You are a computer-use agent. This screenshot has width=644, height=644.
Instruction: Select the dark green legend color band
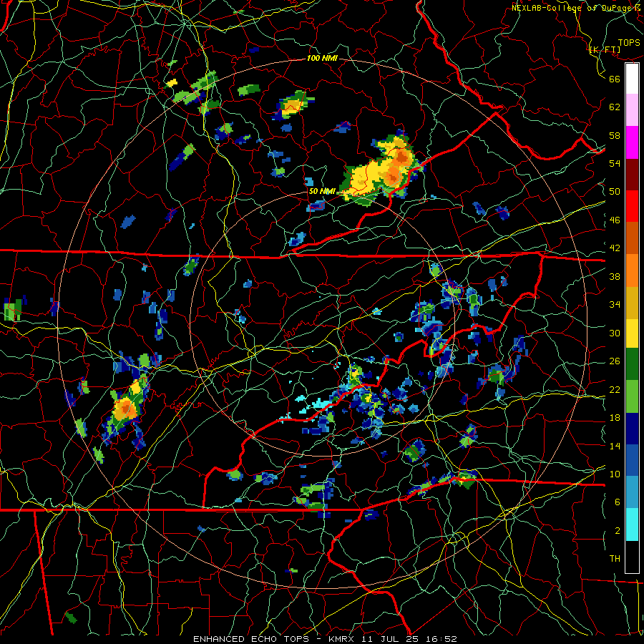(632, 364)
